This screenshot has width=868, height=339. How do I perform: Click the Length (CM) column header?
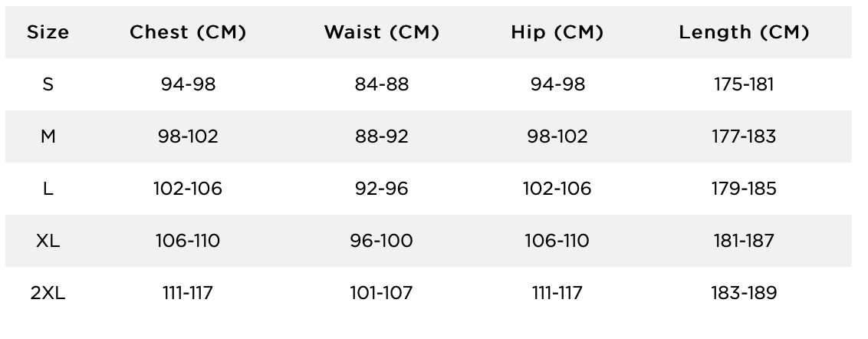(744, 32)
